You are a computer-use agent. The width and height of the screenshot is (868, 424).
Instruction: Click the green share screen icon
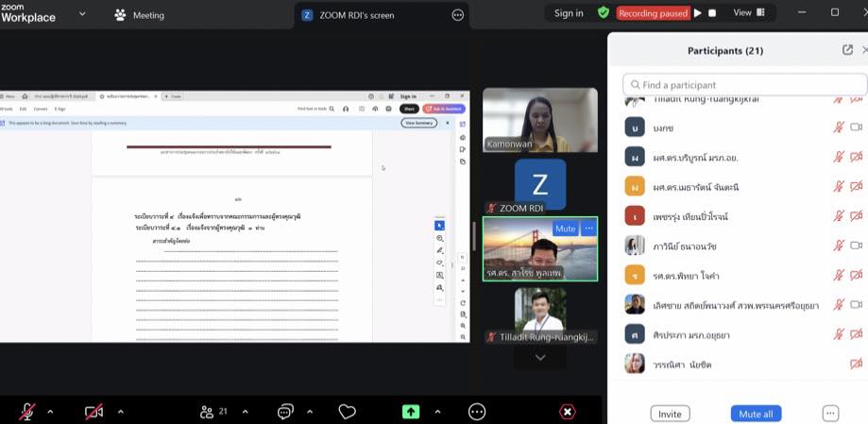click(x=411, y=412)
